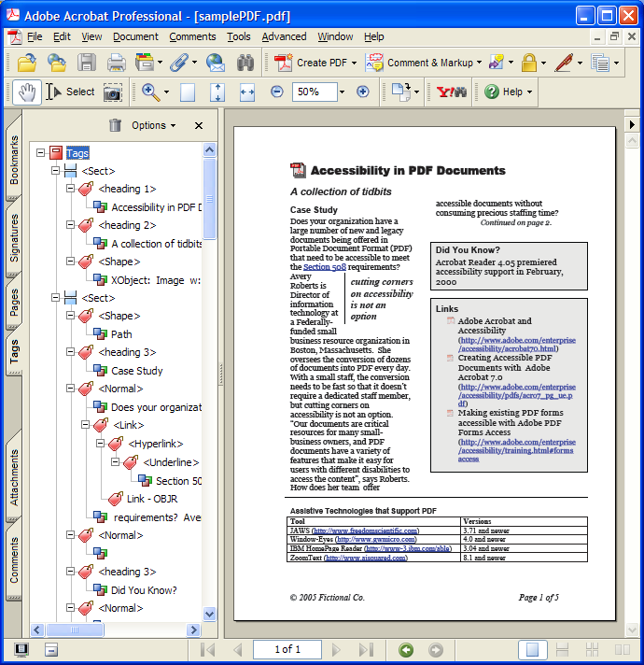Click the Save disk icon
Image resolution: width=644 pixels, height=665 pixels.
tap(87, 63)
